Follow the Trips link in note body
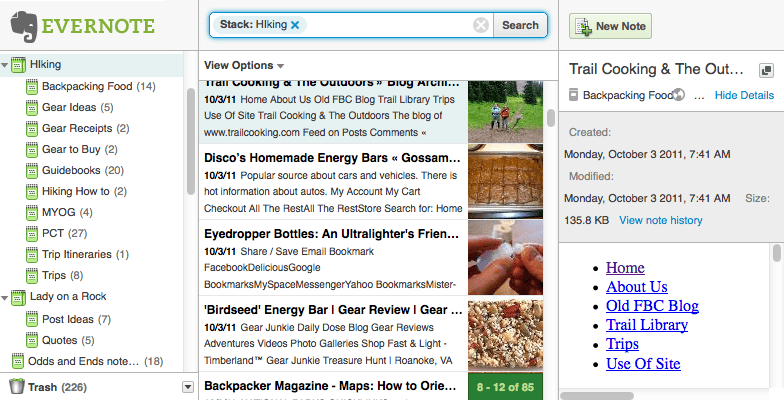This screenshot has width=784, height=400. pyautogui.click(x=622, y=344)
